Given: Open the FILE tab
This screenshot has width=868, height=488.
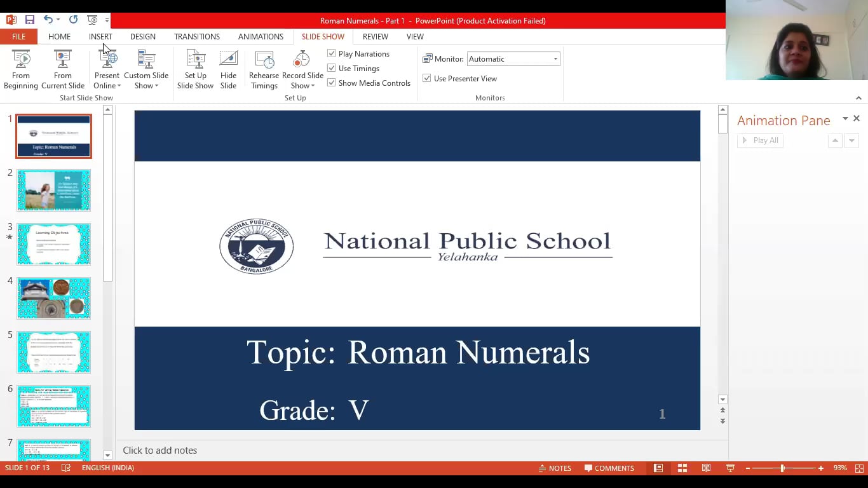Looking at the screenshot, I should (x=18, y=37).
